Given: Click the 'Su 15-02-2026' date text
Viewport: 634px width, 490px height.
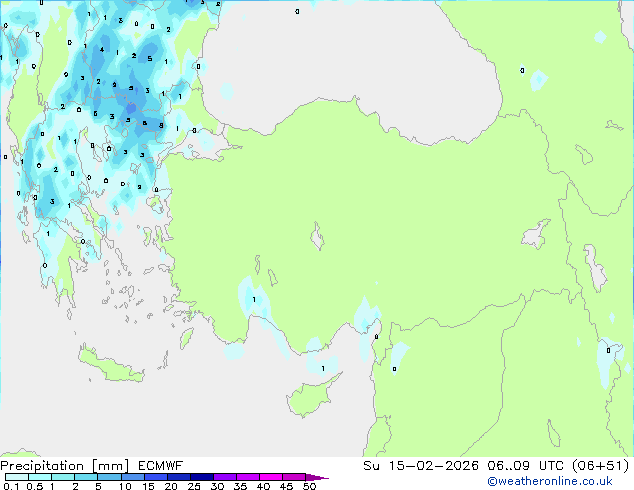Looking at the screenshot, I should tap(421, 466).
